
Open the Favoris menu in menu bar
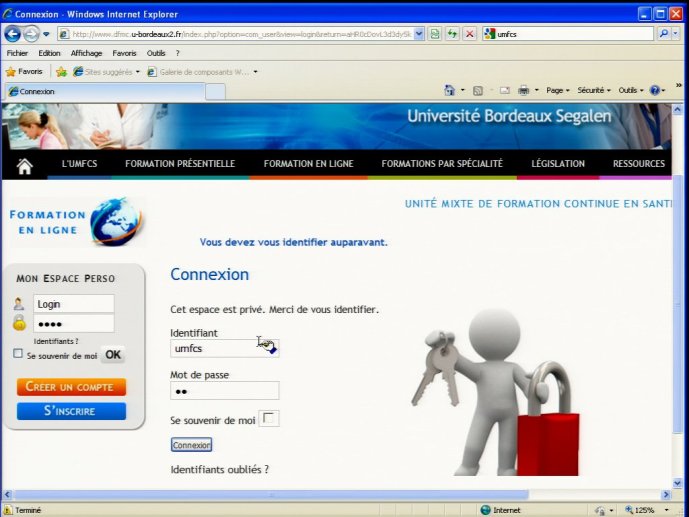click(124, 53)
